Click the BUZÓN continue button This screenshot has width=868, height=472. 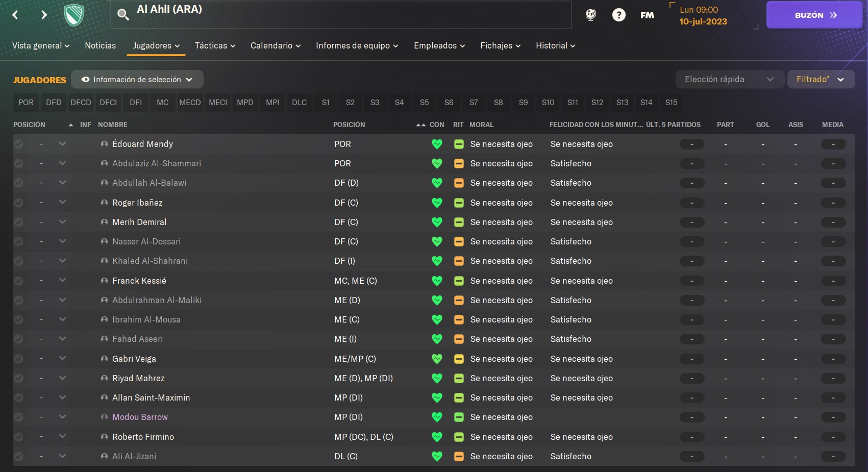point(814,15)
